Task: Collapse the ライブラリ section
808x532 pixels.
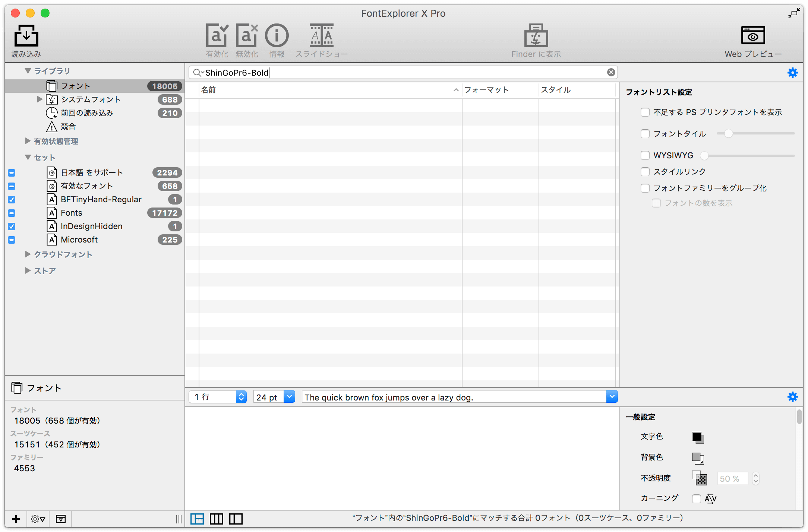Action: coord(28,71)
